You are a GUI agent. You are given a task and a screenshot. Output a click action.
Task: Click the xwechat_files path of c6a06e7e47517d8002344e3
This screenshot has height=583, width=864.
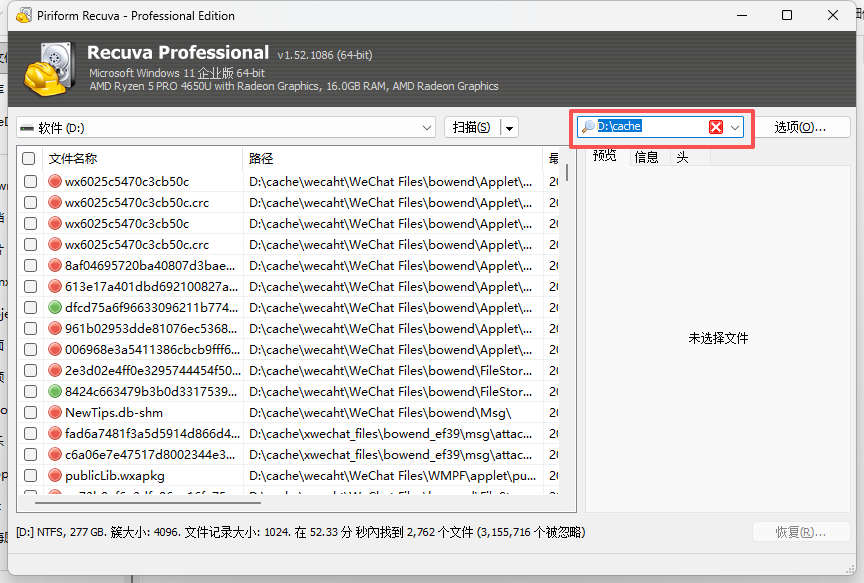[x=391, y=455]
